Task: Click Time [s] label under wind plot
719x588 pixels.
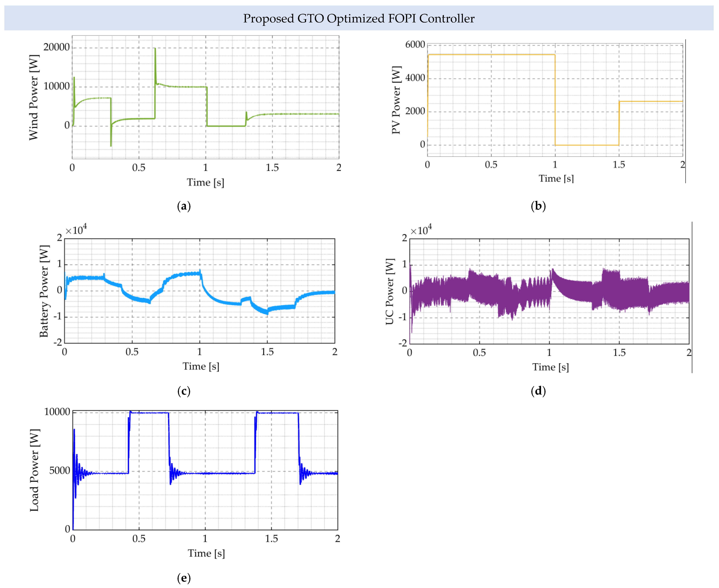Action: (x=205, y=183)
